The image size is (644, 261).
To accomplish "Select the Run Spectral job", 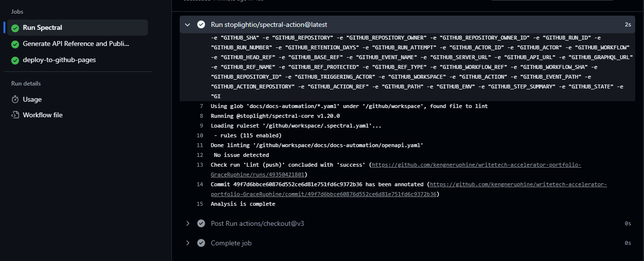I will [x=42, y=28].
